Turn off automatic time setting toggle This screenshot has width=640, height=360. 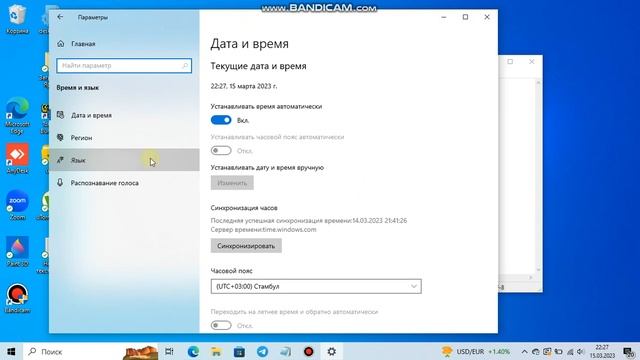tap(221, 120)
